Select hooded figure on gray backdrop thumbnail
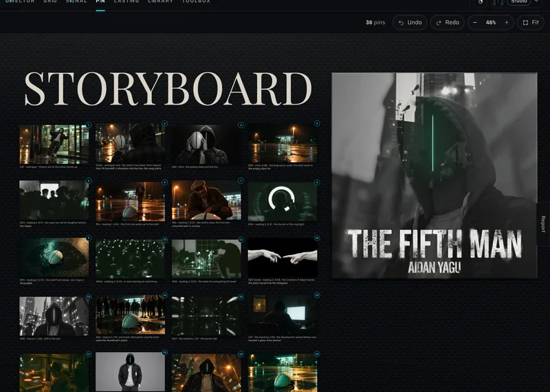Screen dimensions: 550x392 pyautogui.click(x=130, y=372)
